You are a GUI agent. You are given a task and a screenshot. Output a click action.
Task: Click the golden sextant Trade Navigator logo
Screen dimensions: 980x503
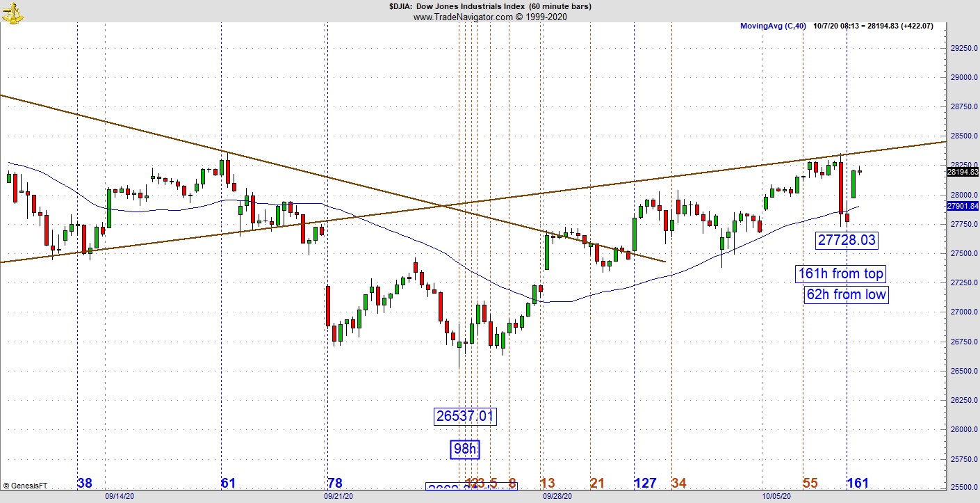(x=12, y=12)
